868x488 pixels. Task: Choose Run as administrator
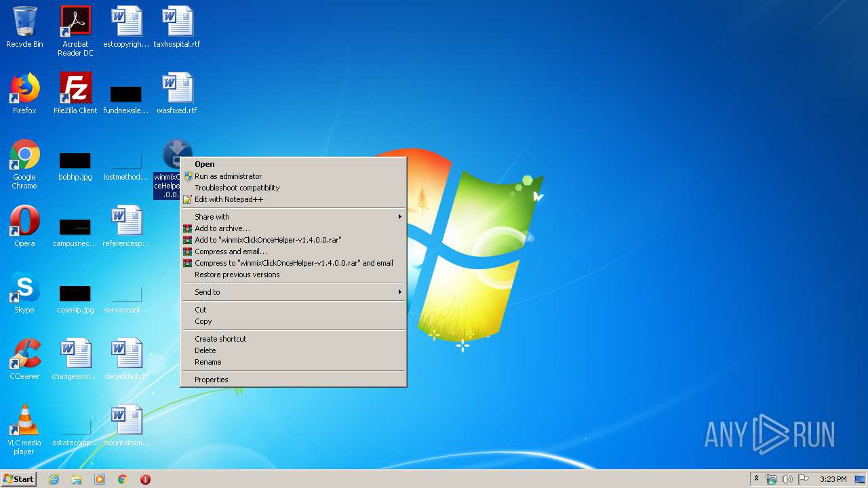point(294,176)
